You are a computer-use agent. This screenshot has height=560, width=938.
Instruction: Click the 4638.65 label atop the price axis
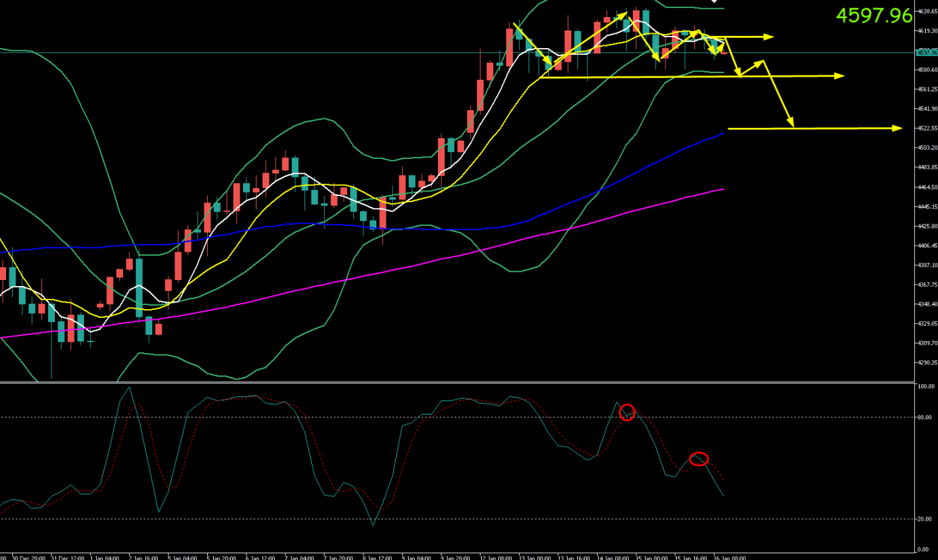924,11
